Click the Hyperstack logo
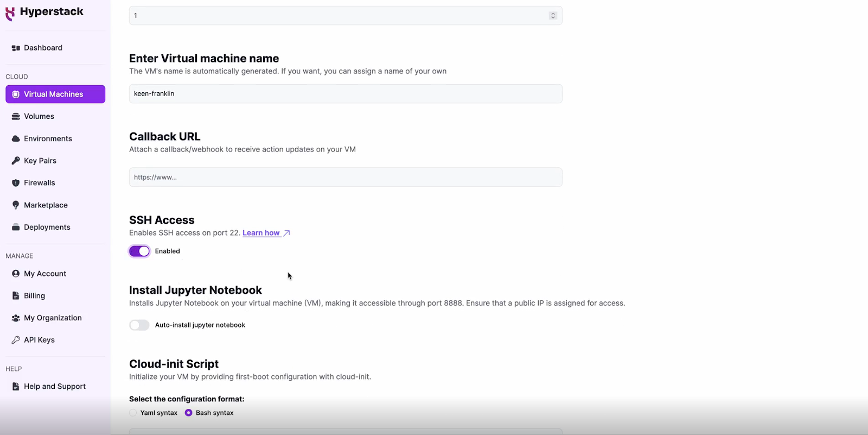This screenshot has height=435, width=868. [44, 12]
